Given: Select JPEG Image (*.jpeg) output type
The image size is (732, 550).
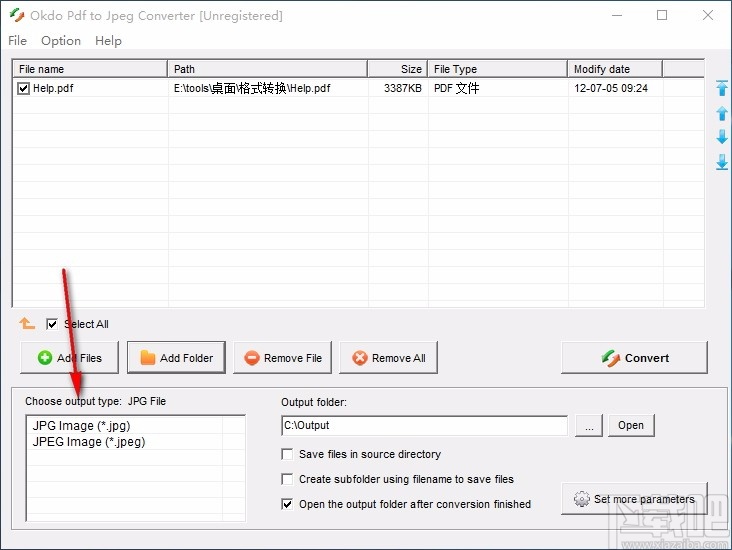Looking at the screenshot, I should [x=89, y=442].
